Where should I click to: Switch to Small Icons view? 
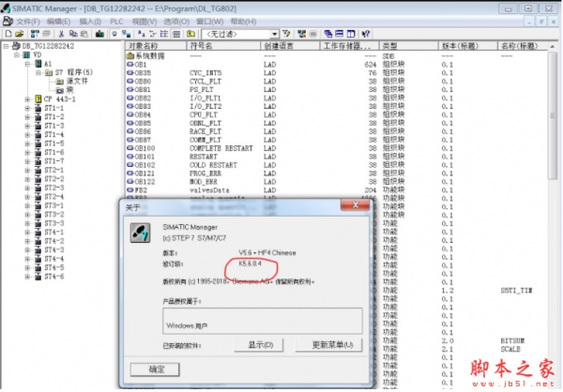tap(153, 34)
